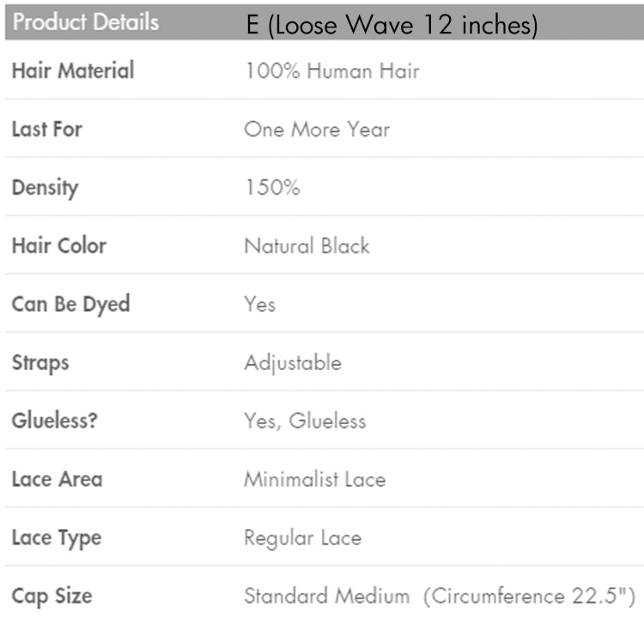
Task: Click the Hair Color label
Action: (59, 246)
